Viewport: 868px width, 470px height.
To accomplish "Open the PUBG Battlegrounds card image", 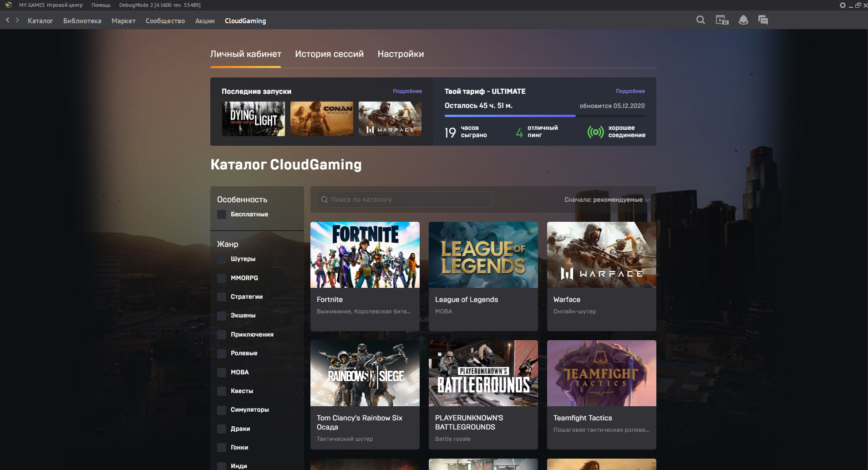I will (x=483, y=373).
